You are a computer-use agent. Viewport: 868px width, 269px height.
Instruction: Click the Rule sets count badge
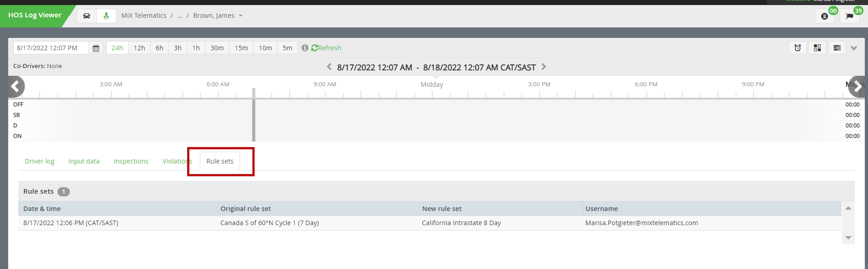[x=63, y=192]
